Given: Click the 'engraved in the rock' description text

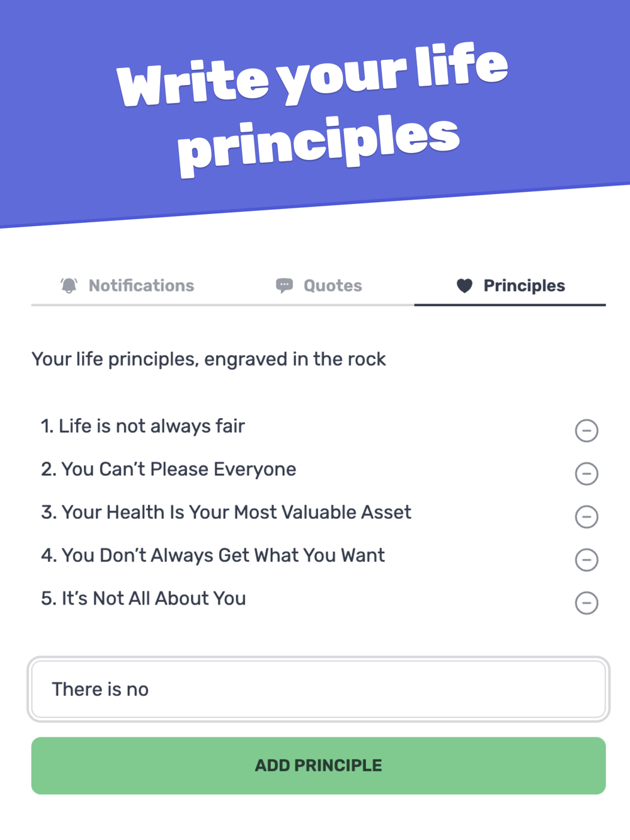Looking at the screenshot, I should [x=295, y=359].
